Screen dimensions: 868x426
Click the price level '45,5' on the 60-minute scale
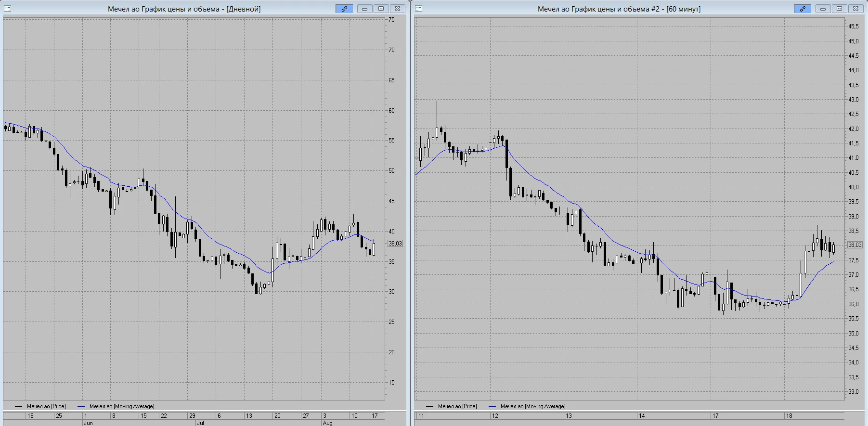854,26
